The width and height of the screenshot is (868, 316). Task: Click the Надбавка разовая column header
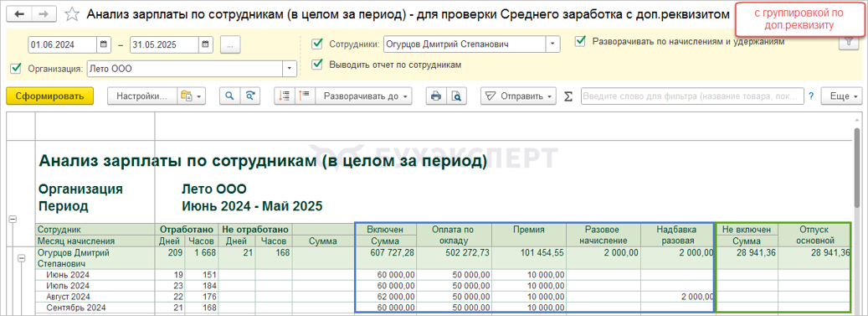[x=676, y=235]
